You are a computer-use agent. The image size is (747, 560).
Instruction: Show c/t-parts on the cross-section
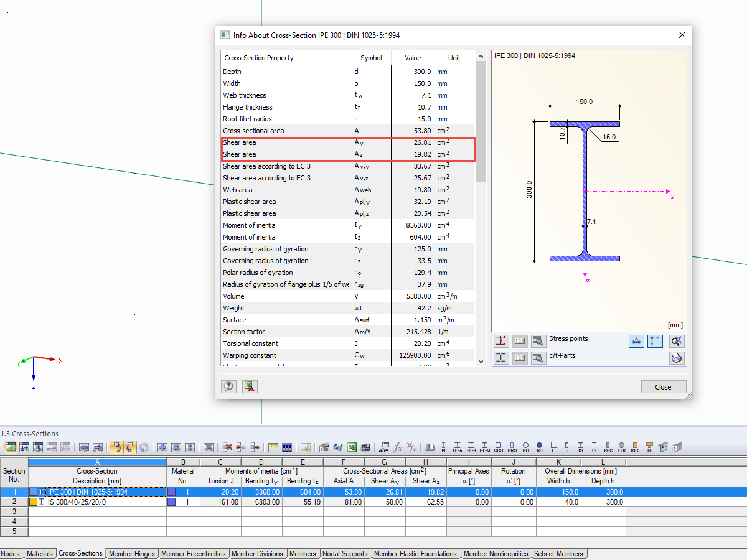(501, 358)
